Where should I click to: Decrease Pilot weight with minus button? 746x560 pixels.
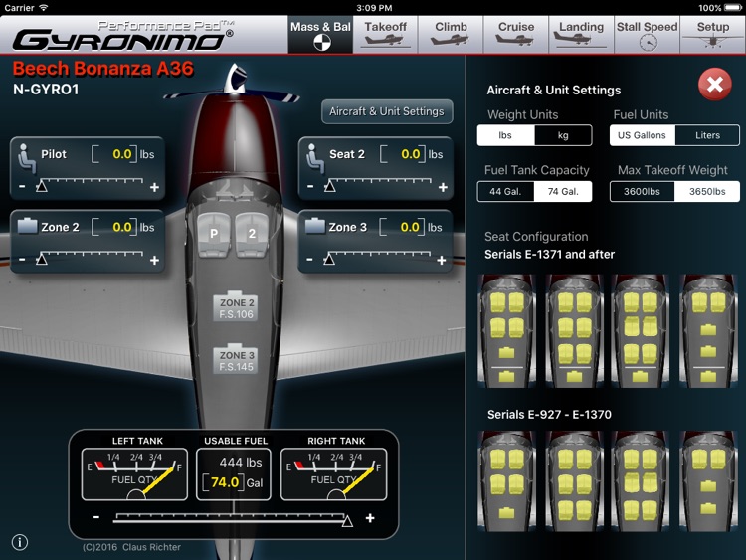[x=22, y=187]
